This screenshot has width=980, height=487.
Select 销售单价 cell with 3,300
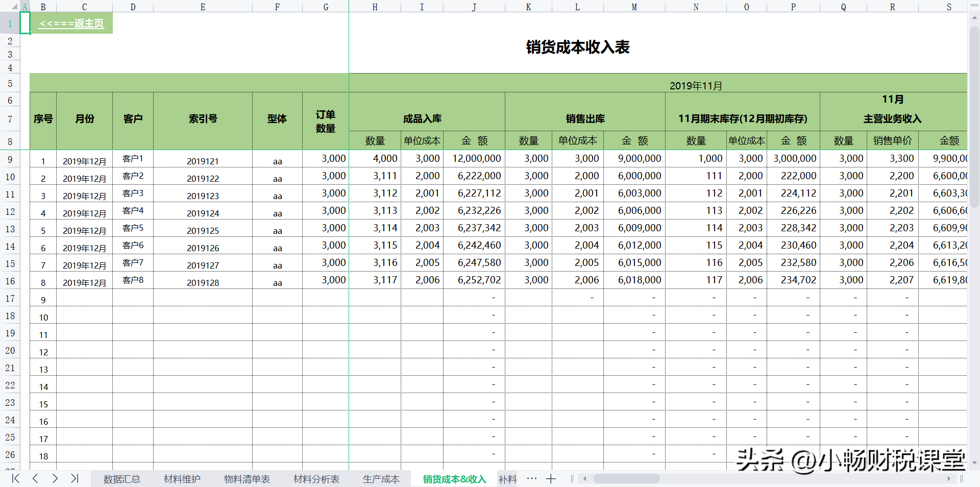point(892,159)
